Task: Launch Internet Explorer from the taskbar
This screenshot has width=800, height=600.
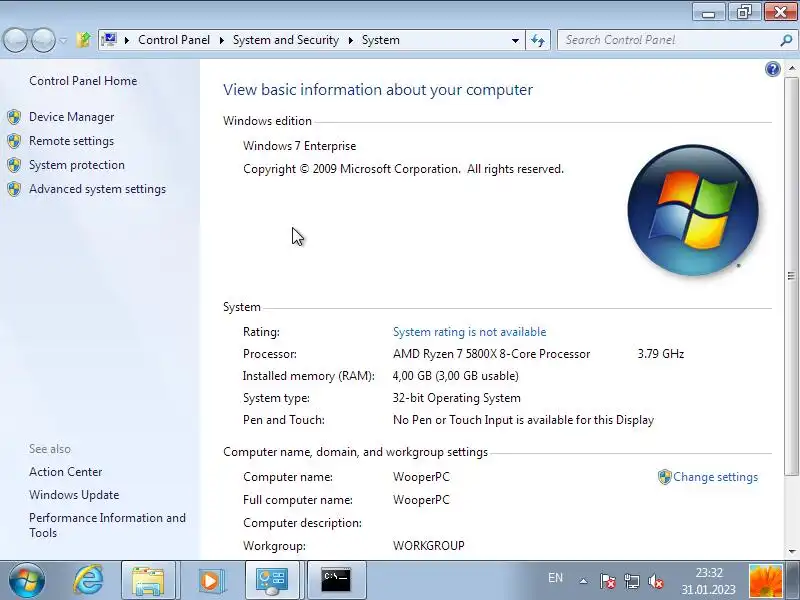Action: (x=88, y=580)
